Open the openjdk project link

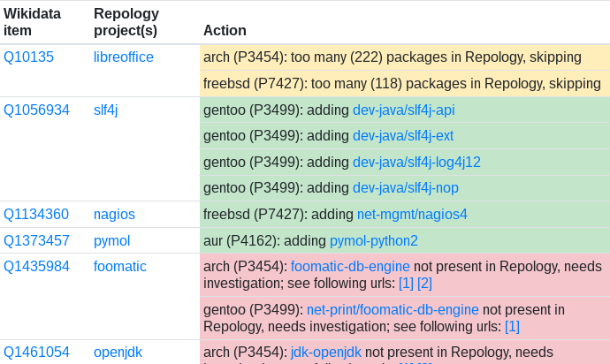coord(118,352)
